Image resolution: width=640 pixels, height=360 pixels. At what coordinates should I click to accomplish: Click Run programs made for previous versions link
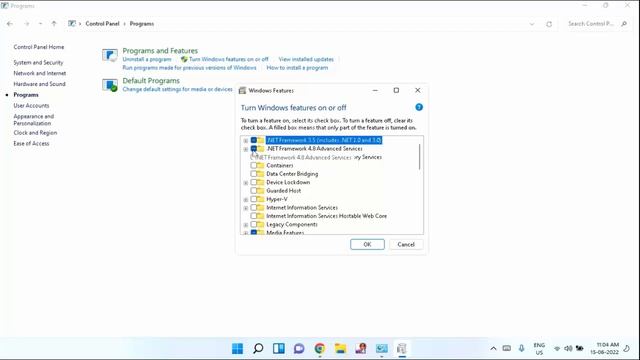point(189,68)
